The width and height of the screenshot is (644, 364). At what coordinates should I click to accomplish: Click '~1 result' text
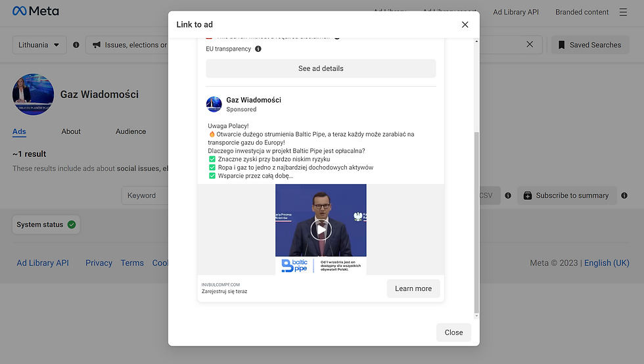(x=29, y=154)
